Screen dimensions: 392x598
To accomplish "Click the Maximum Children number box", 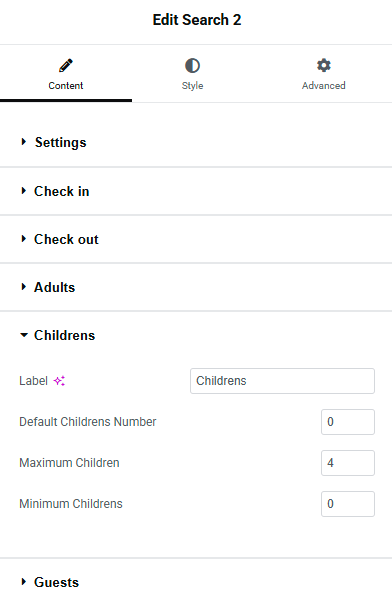I will 348,463.
